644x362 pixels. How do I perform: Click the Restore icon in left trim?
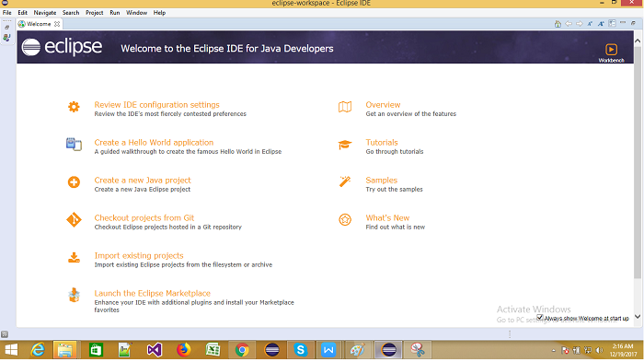[x=6, y=27]
